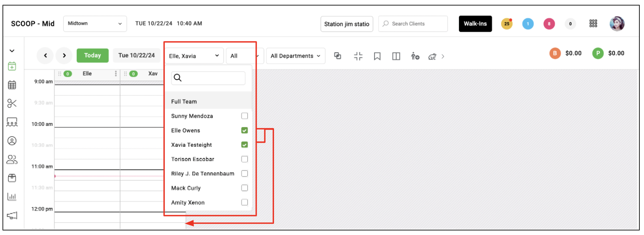
Task: Select Torison Escobar in staff list
Action: click(192, 159)
